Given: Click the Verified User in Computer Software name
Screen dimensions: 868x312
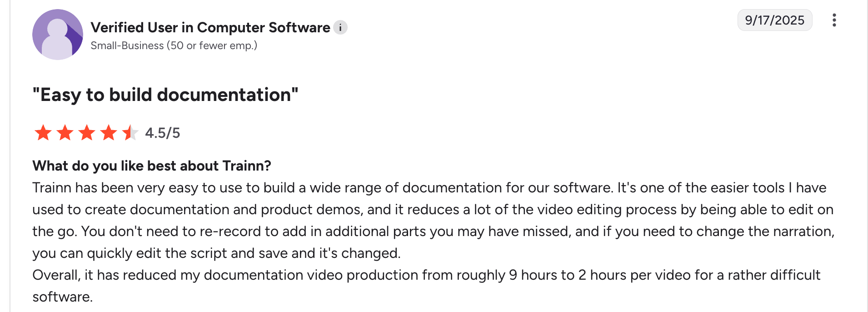Looking at the screenshot, I should (x=210, y=28).
